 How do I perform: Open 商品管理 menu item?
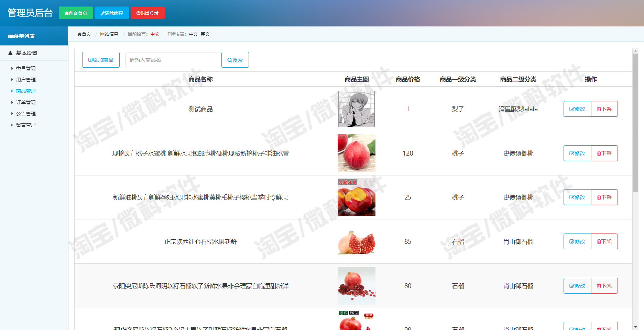point(26,91)
